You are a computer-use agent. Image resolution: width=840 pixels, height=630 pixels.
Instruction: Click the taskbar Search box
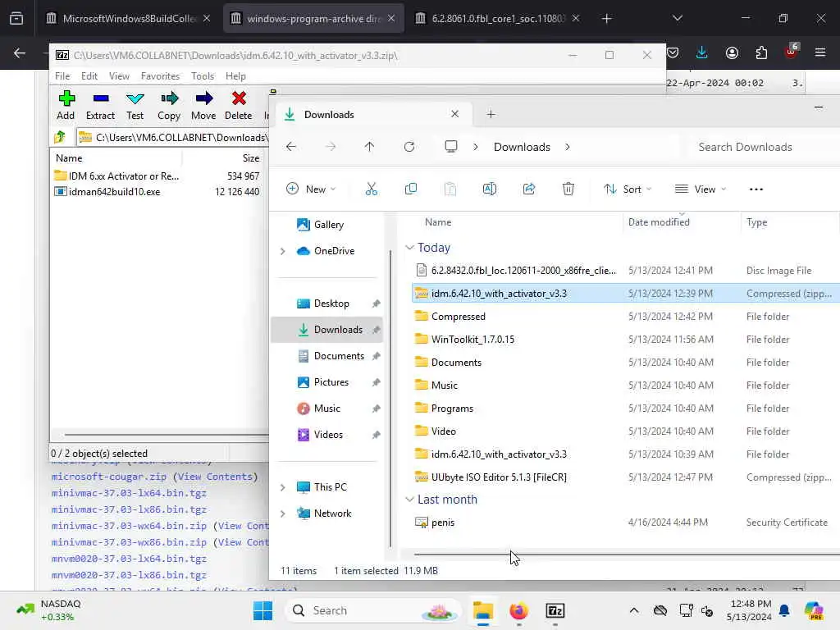(374, 610)
